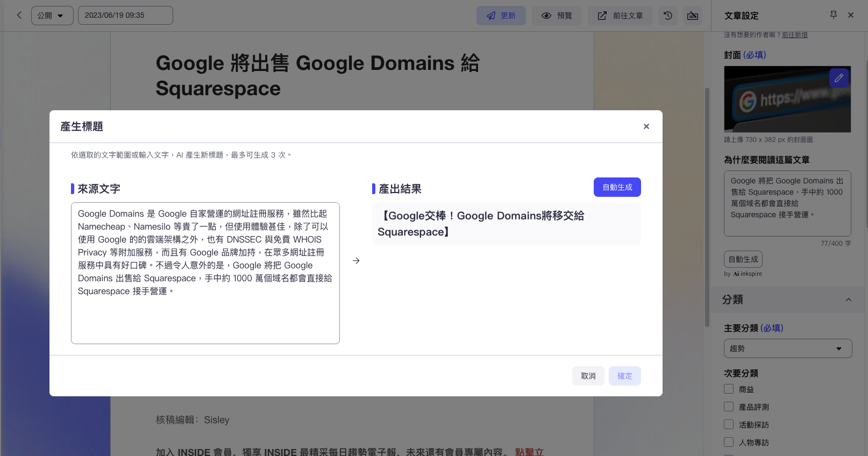Open revision history clock icon

(x=668, y=16)
